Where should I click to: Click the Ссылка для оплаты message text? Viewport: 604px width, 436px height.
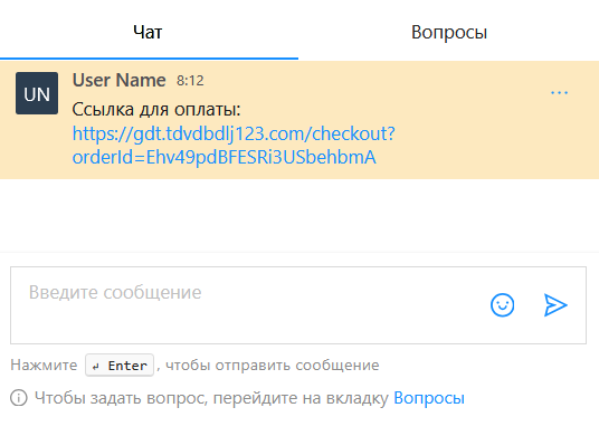pos(157,108)
